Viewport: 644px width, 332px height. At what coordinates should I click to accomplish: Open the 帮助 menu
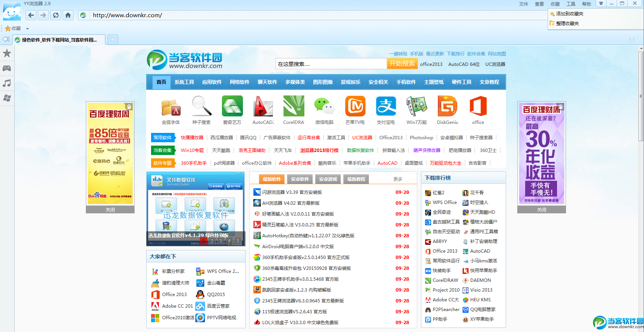pyautogui.click(x=586, y=4)
